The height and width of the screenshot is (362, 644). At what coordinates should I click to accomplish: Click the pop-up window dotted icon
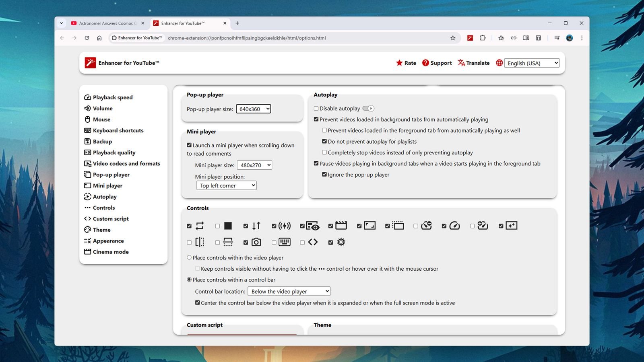point(398,225)
